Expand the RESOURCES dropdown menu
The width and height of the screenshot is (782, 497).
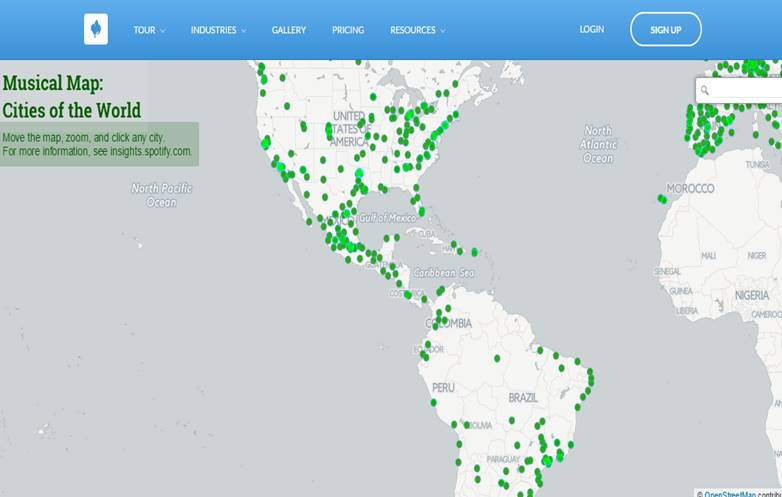coord(417,30)
